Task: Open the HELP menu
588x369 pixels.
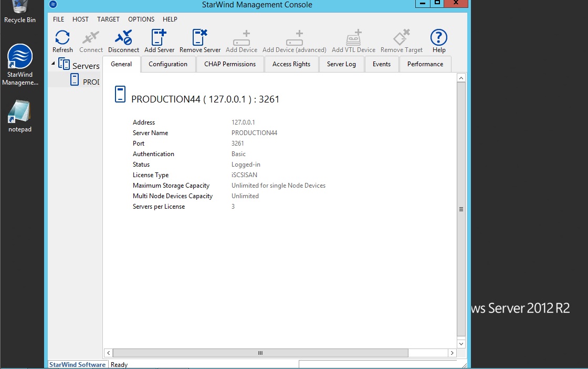Action: point(170,19)
